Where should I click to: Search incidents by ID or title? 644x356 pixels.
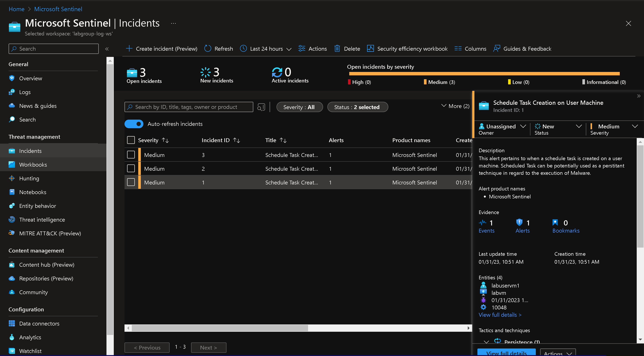point(189,107)
